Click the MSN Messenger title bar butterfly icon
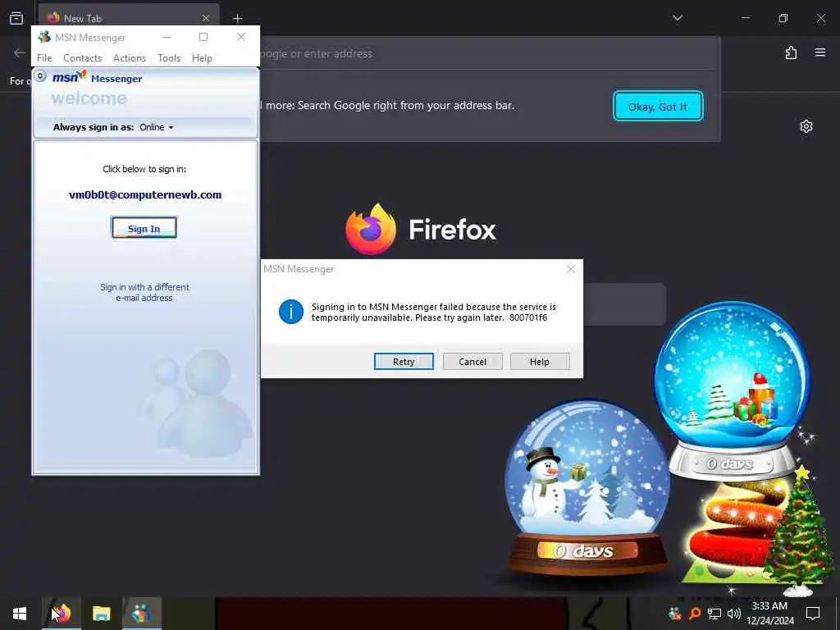 pyautogui.click(x=44, y=37)
